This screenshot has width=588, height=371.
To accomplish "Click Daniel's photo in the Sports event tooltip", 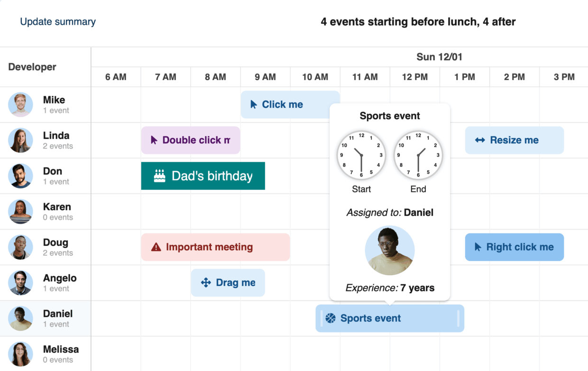I will point(390,250).
